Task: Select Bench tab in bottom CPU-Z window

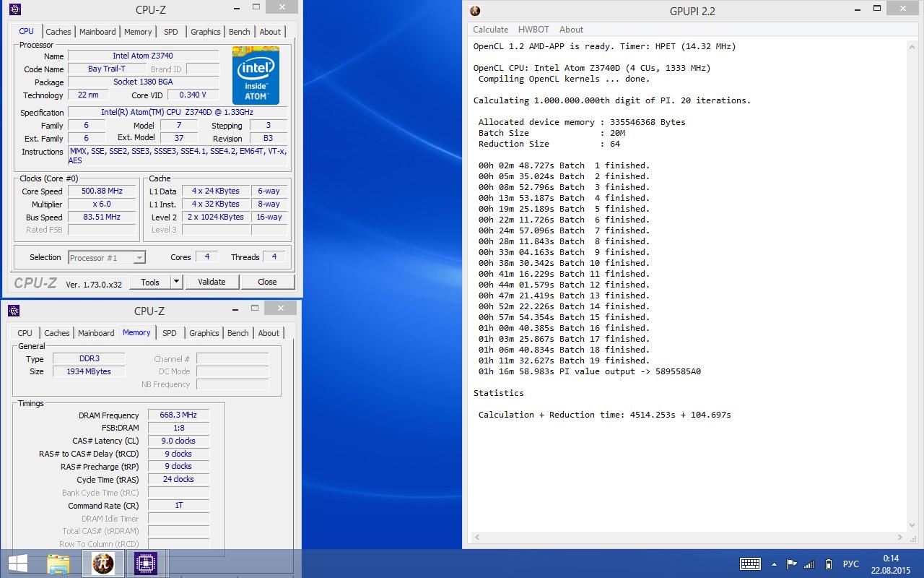Action: (x=238, y=333)
